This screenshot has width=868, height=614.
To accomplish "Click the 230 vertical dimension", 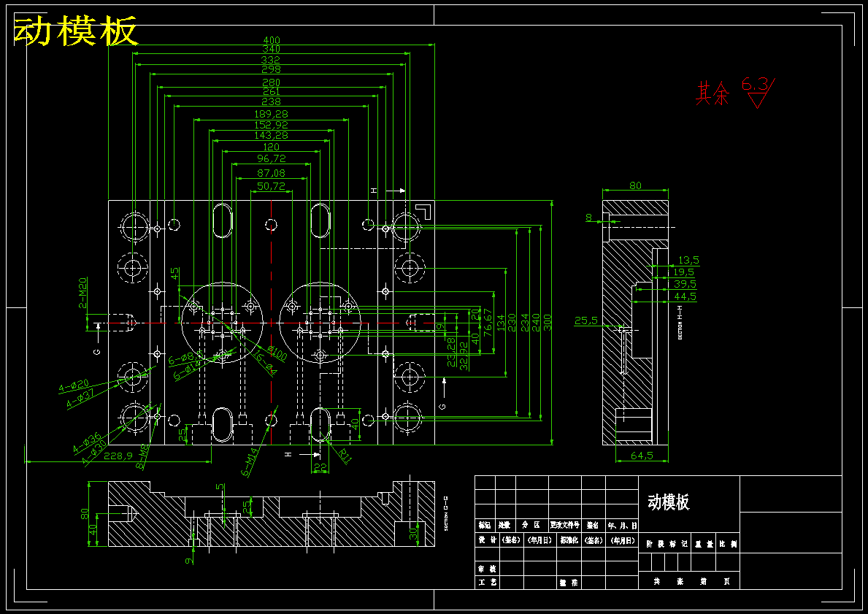I will coord(512,322).
